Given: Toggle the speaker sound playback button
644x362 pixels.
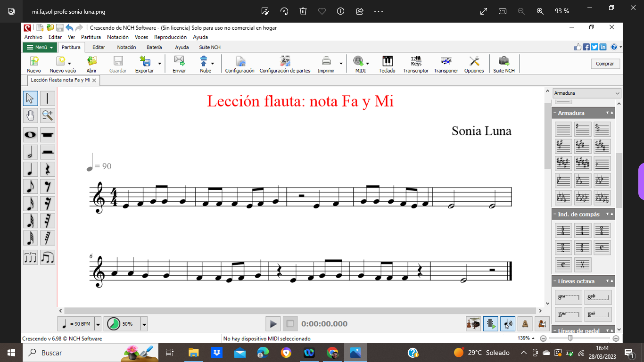Looking at the screenshot, I should pos(507,324).
